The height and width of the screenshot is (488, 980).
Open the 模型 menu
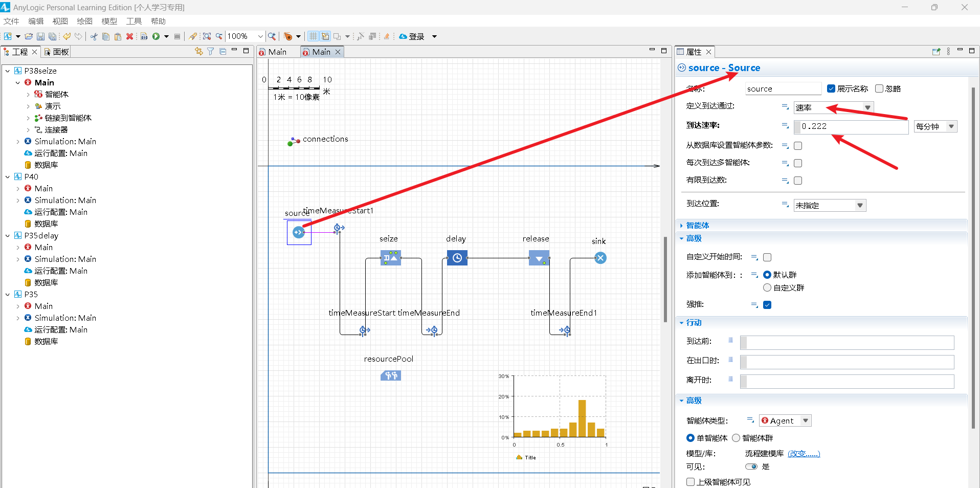coord(109,21)
